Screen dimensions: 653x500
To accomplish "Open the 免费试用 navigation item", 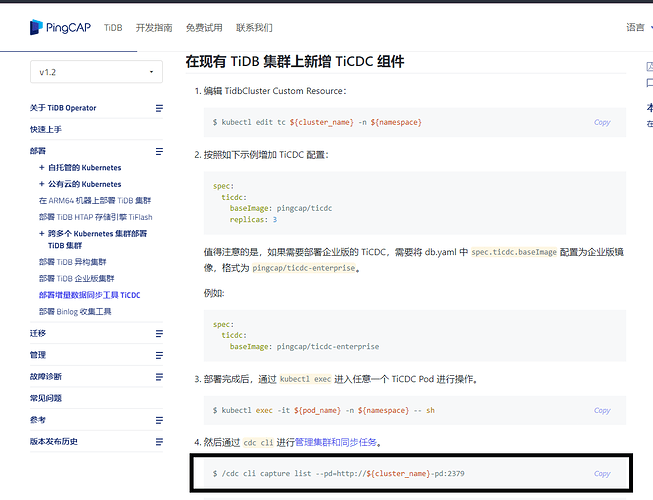I will click(204, 28).
